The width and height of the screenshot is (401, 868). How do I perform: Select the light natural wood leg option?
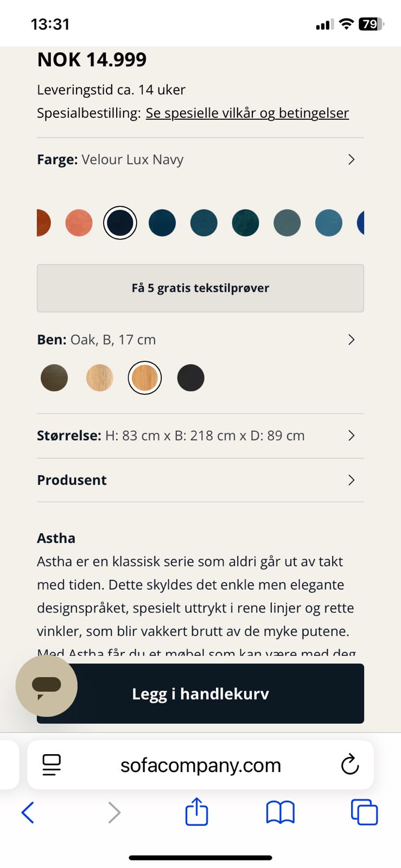click(100, 378)
